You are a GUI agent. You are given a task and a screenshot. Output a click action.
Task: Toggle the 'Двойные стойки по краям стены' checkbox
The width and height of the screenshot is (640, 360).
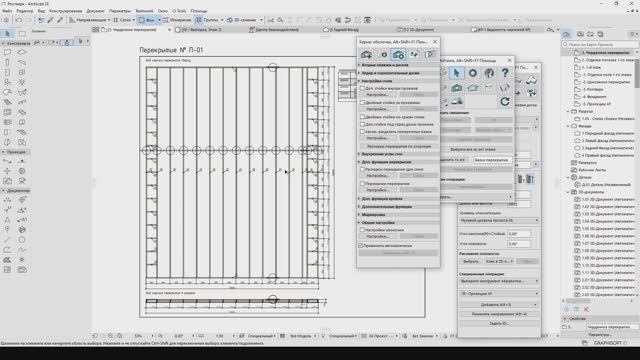pyautogui.click(x=362, y=117)
